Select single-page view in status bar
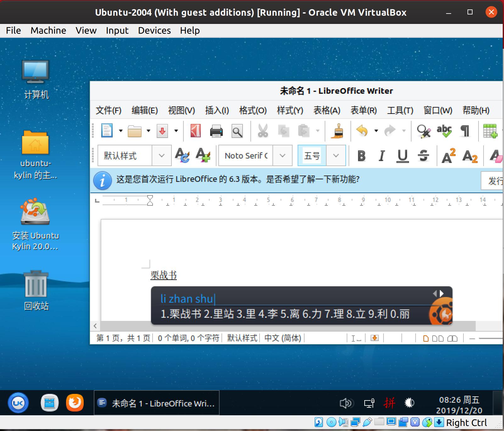The image size is (504, 431). (x=426, y=339)
